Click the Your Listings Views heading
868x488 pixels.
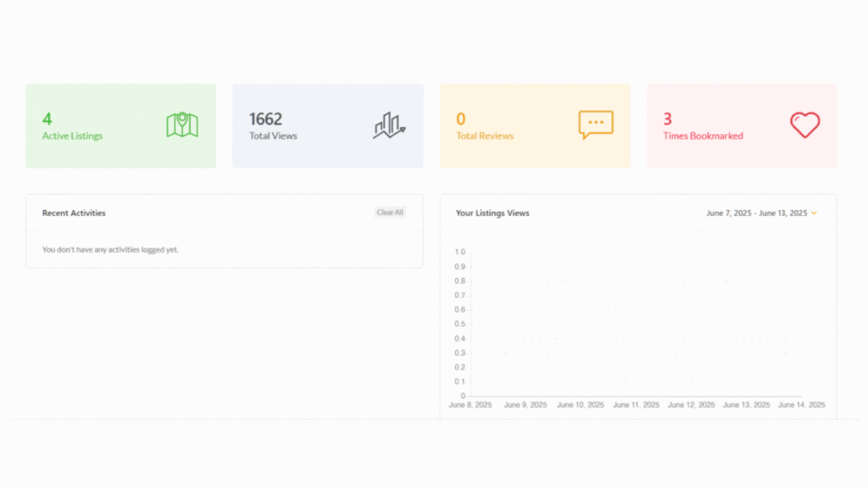[x=492, y=213]
